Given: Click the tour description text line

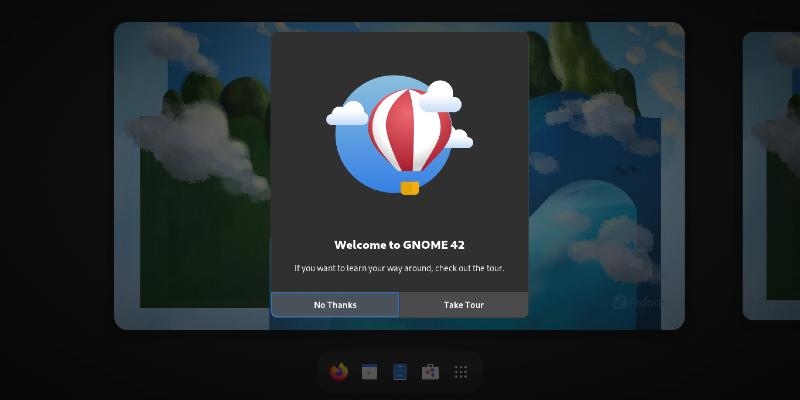Looking at the screenshot, I should [399, 268].
